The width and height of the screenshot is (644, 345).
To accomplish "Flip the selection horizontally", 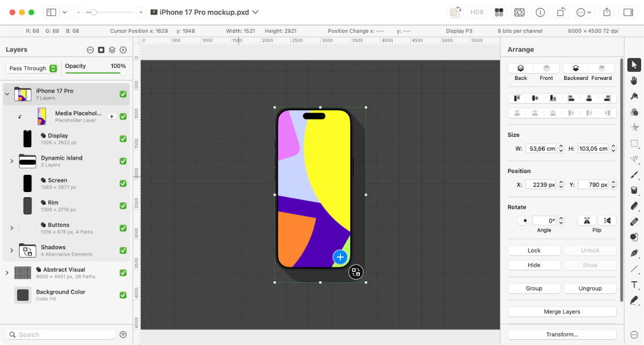I will pyautogui.click(x=586, y=220).
